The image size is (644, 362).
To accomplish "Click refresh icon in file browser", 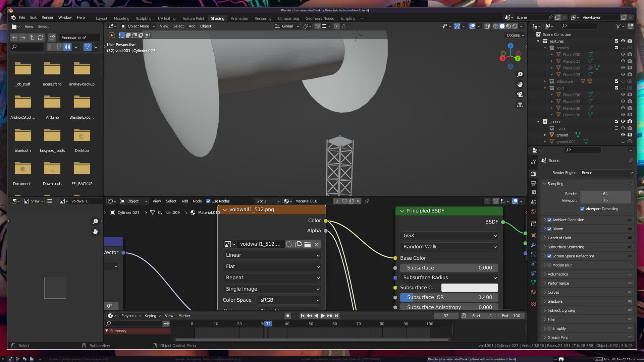I will [x=41, y=38].
